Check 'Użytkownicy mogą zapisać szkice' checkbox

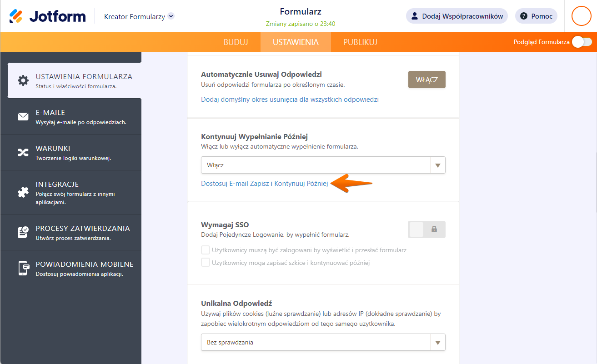pyautogui.click(x=206, y=262)
